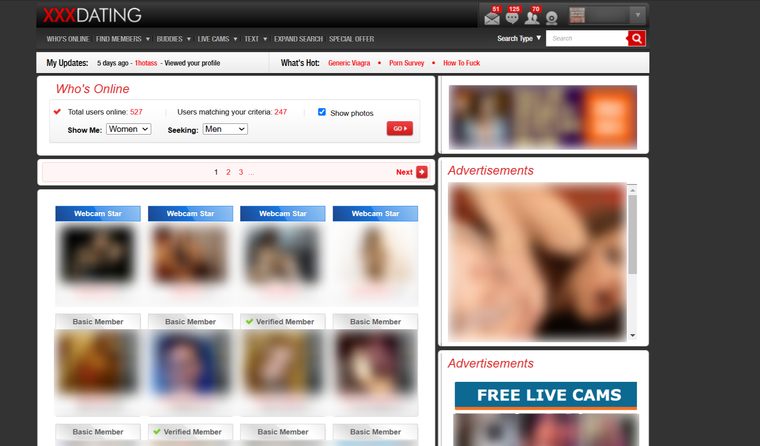760x446 pixels.
Task: Open the 1hotass profile link
Action: [146, 63]
